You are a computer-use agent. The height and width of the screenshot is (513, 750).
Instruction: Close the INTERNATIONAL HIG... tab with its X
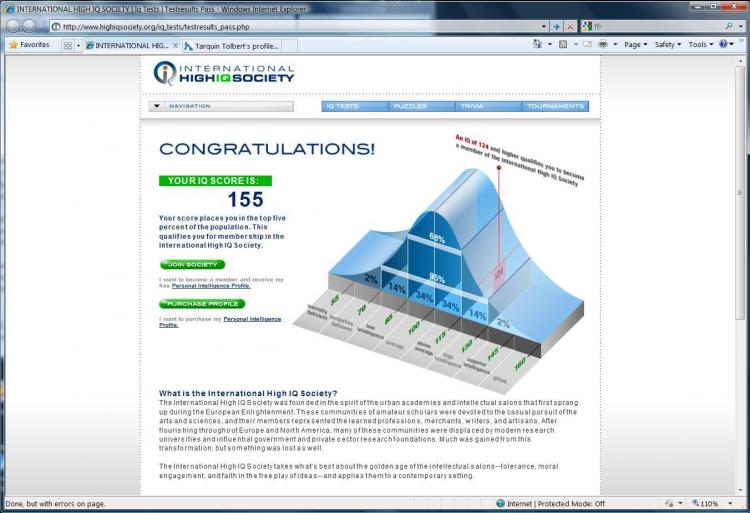tap(175, 45)
